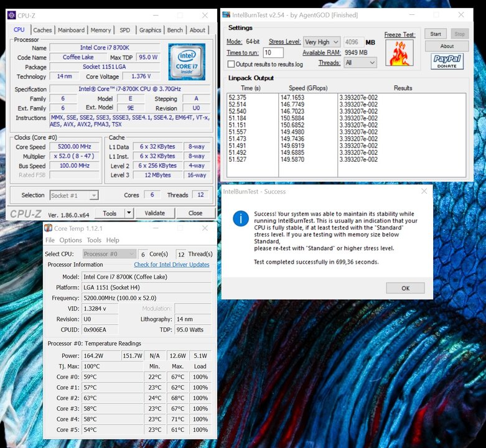Click the Level 3 12 MBytes cache value

[x=157, y=175]
